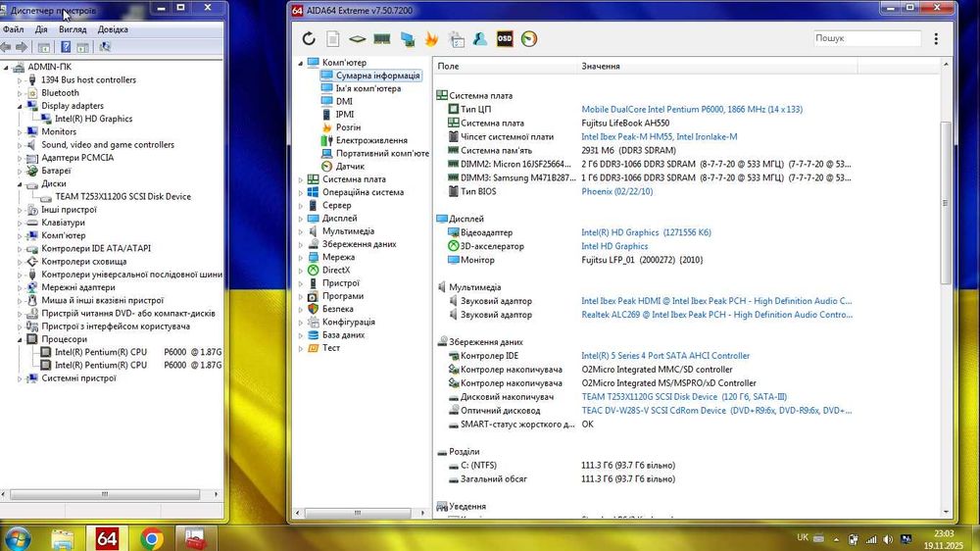Click the motherboard chip toolbar icon
The image size is (980, 551).
click(x=357, y=39)
